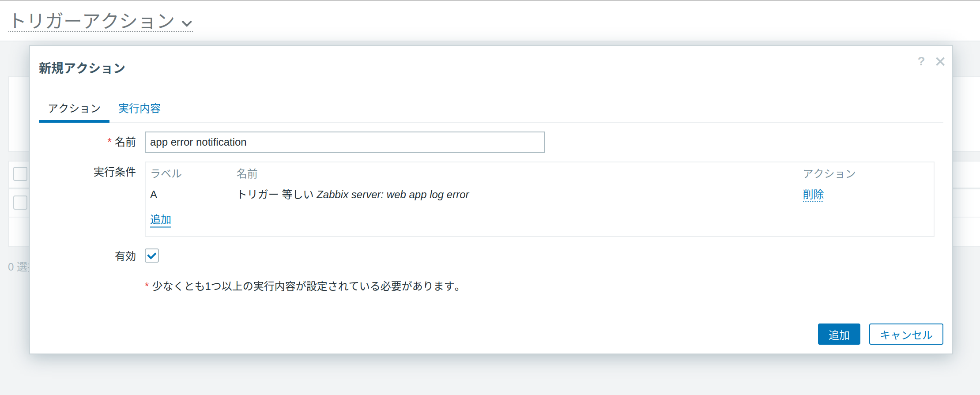
Task: Toggle the 有効 checkbox
Action: 152,256
